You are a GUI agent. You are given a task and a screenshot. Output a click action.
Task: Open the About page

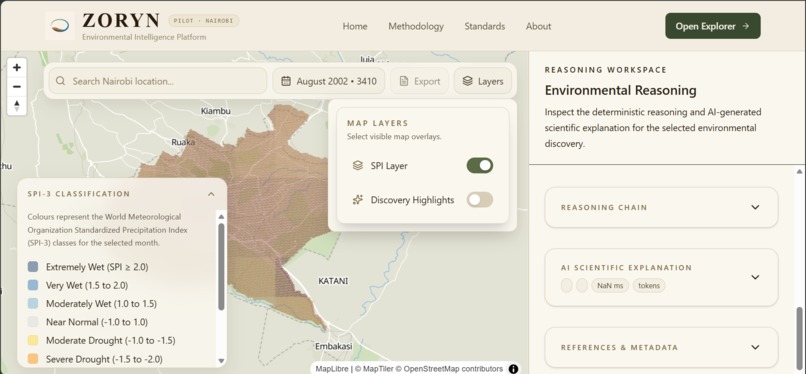click(x=538, y=26)
